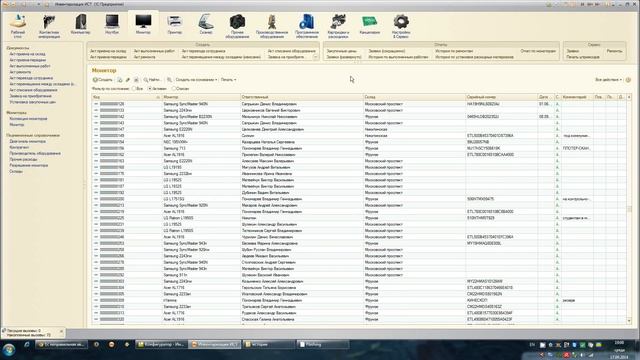Select the row with Samsung 713 monitor
The height and width of the screenshot is (360, 640).
(358, 148)
